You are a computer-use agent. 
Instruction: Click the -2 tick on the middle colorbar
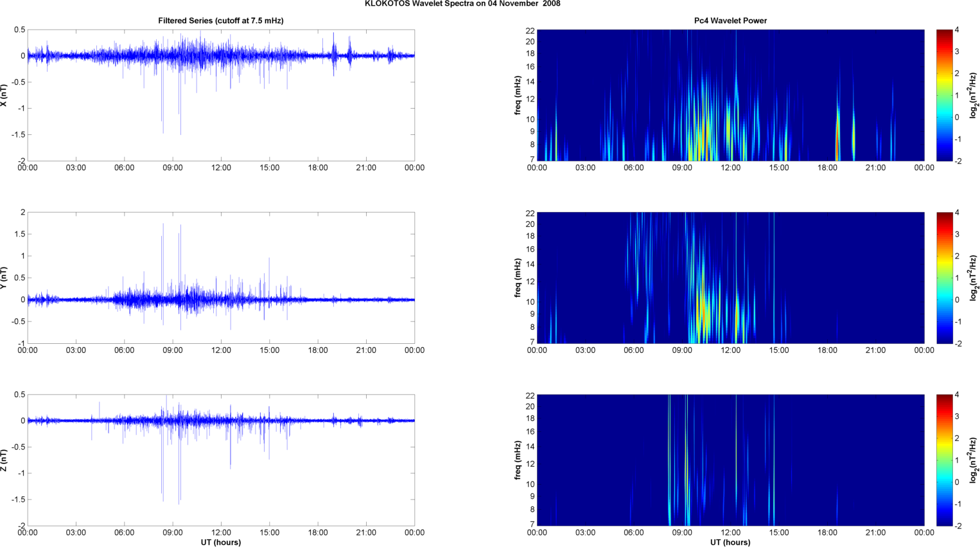coord(958,344)
